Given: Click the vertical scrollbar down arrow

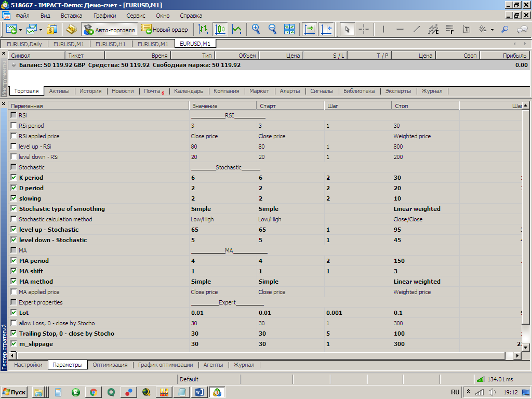Looking at the screenshot, I should point(526,347).
